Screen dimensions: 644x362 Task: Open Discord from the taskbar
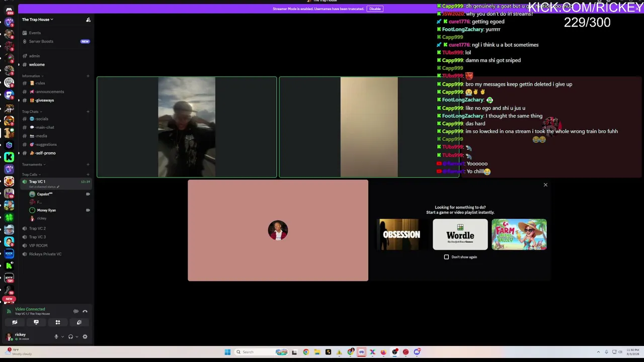pyautogui.click(x=417, y=352)
